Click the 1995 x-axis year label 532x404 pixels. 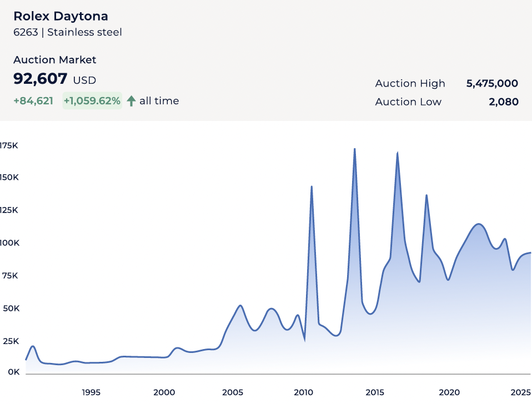point(91,392)
